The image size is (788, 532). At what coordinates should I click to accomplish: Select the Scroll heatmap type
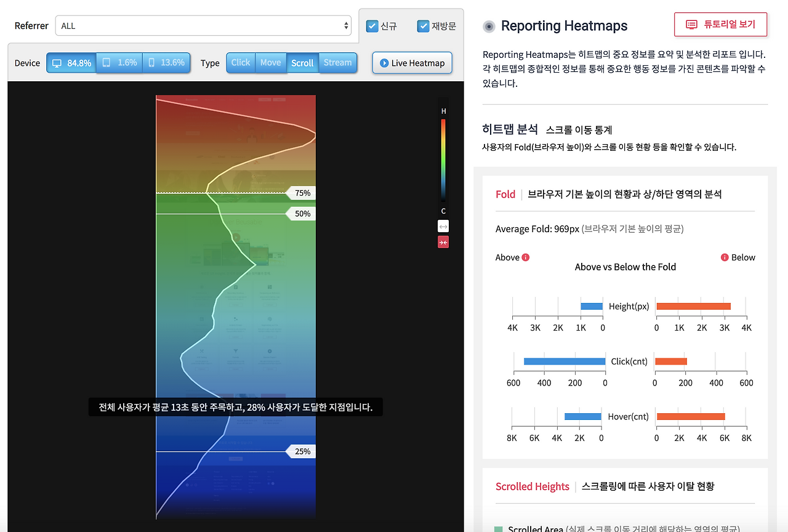(303, 63)
